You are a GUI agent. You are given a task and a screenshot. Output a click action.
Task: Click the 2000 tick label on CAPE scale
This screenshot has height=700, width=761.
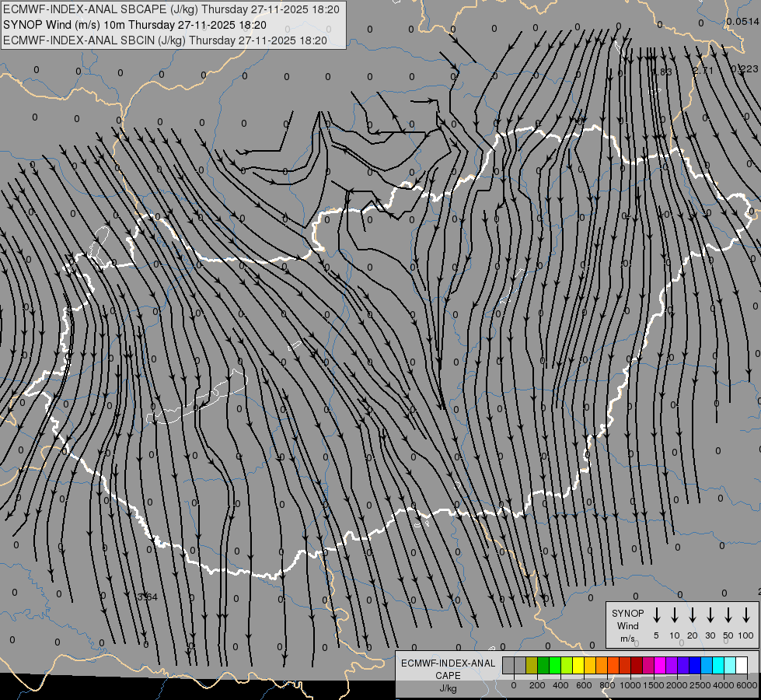coord(676,685)
